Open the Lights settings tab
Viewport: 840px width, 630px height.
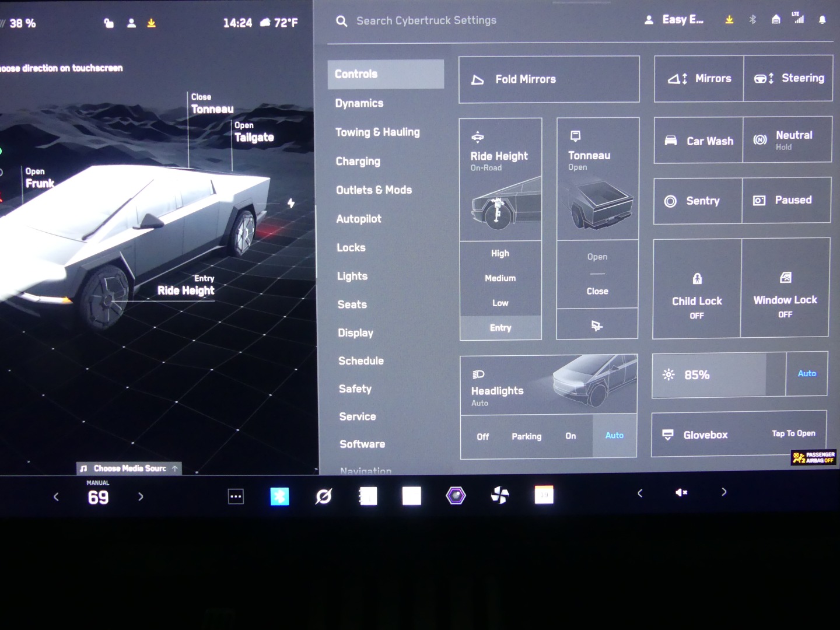click(352, 276)
